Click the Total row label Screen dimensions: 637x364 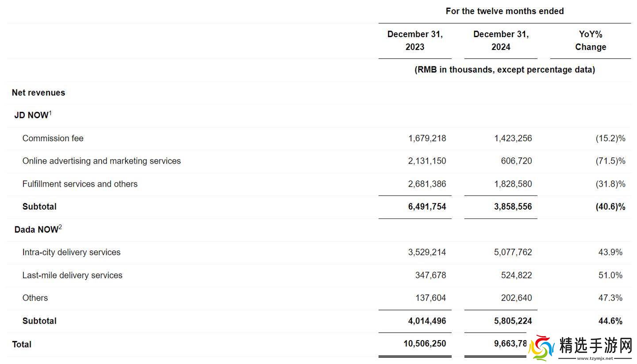(22, 344)
